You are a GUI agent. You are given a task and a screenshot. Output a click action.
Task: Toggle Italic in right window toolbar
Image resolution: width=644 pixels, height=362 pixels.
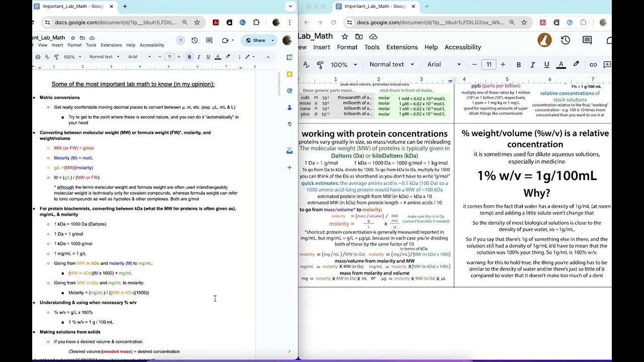[x=532, y=64]
